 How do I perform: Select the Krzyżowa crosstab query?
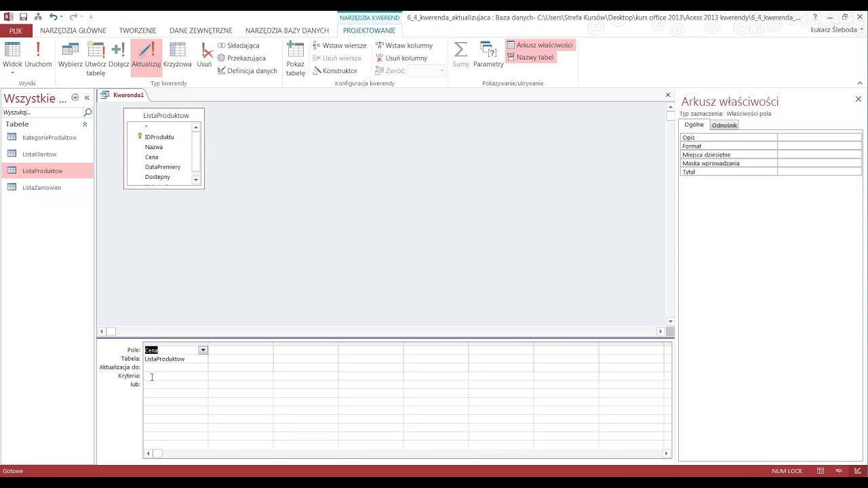click(178, 56)
